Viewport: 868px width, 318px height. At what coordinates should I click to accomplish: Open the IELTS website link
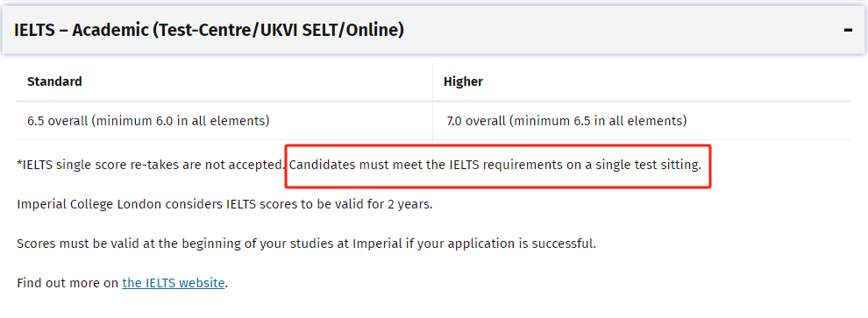coord(174,283)
